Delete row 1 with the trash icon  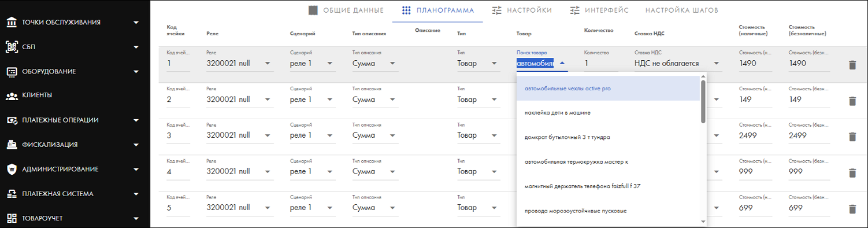(x=852, y=65)
